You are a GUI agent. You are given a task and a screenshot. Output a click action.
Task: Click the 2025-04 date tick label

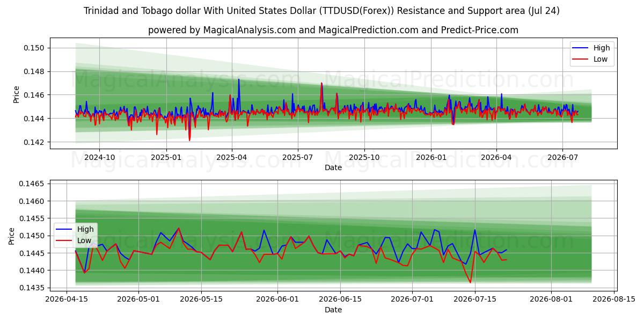point(231,158)
